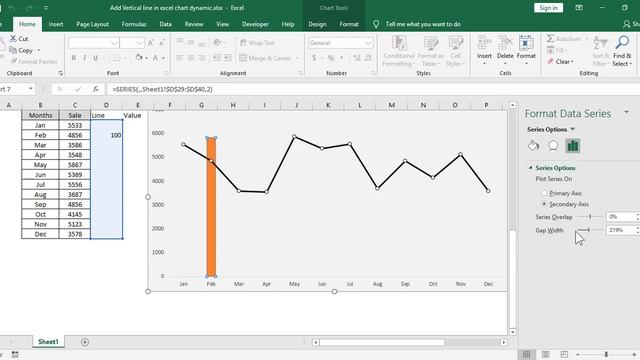Open the General number format dropdown

click(x=368, y=43)
